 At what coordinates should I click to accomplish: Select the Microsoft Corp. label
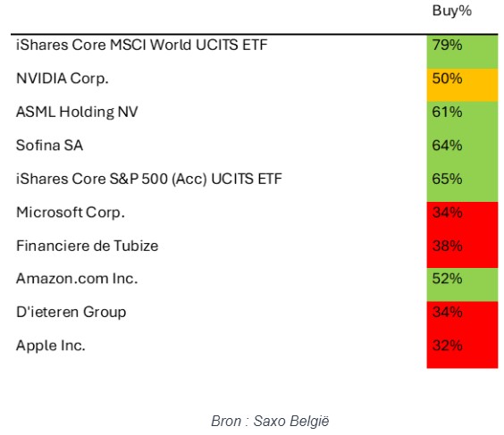[71, 213]
